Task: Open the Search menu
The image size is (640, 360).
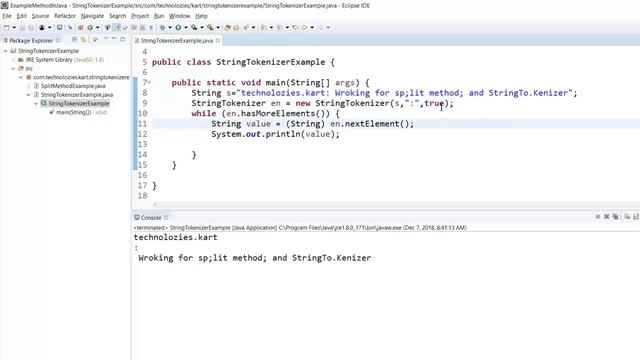Action: tap(118, 16)
